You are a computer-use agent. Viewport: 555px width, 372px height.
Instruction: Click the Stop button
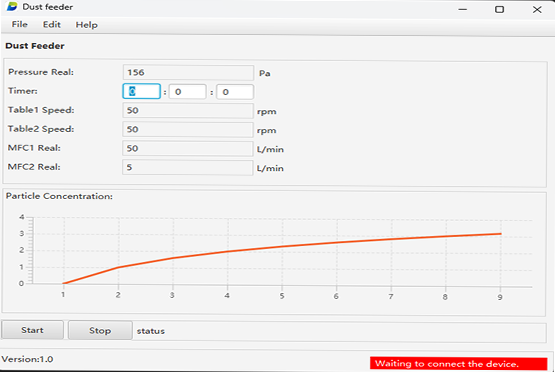[100, 330]
